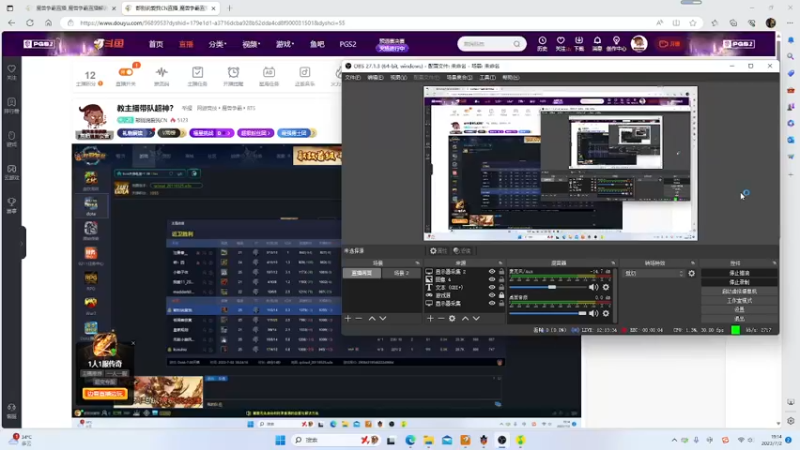Viewport: 800px width, 450px height.
Task: Click Douyu search input field
Action: point(485,44)
